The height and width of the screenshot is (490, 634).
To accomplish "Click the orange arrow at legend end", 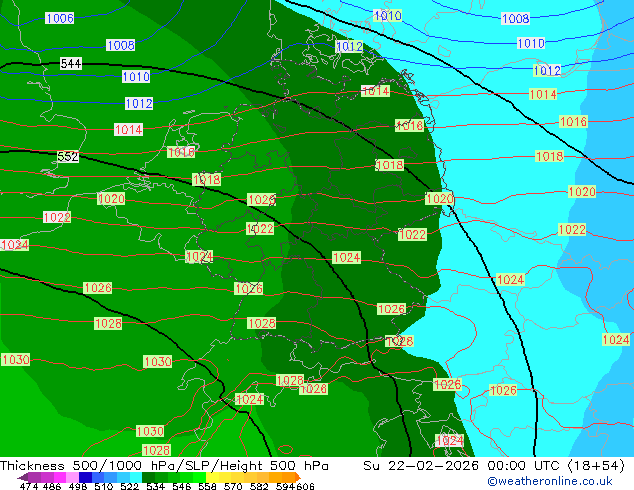I will point(298,477).
